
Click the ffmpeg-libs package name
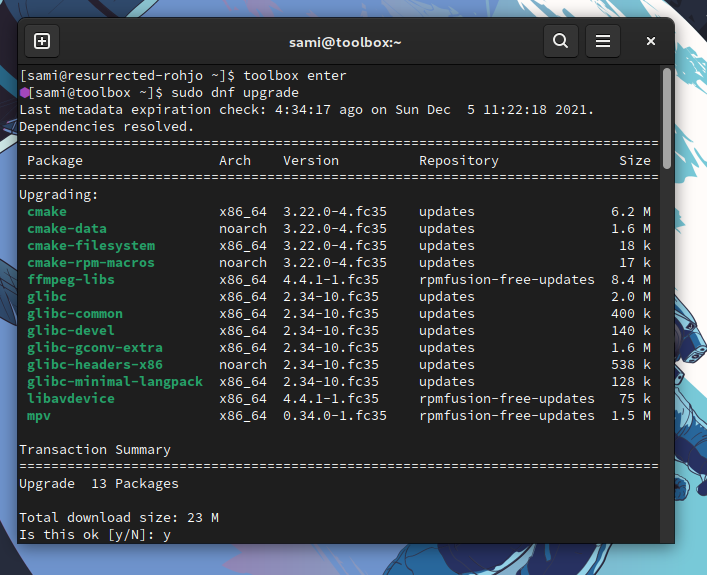pyautogui.click(x=71, y=280)
